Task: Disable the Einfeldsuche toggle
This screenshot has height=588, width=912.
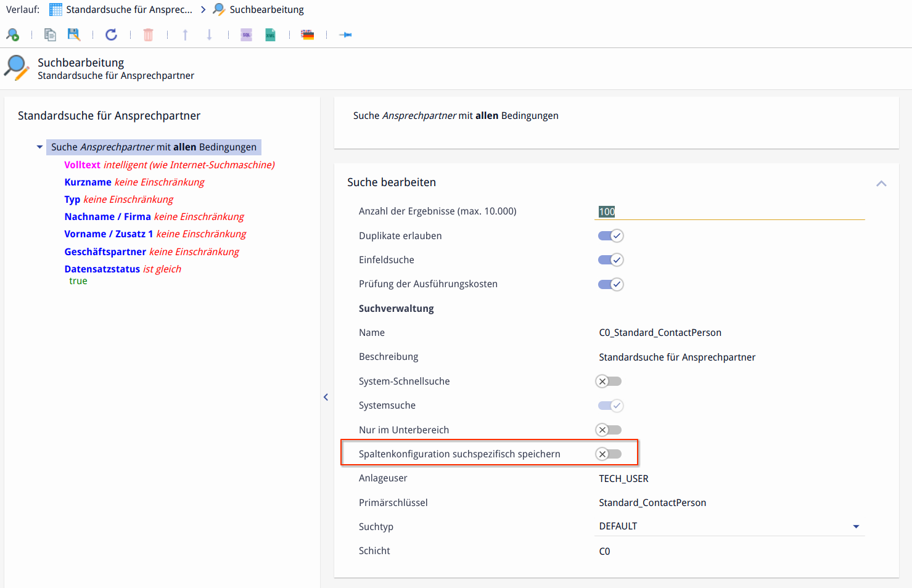Action: coord(610,260)
